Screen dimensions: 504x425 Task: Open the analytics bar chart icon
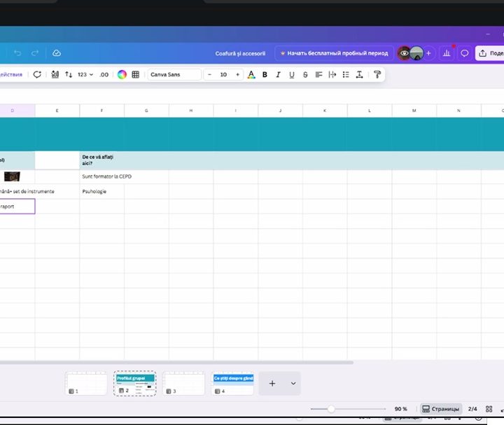pyautogui.click(x=446, y=53)
